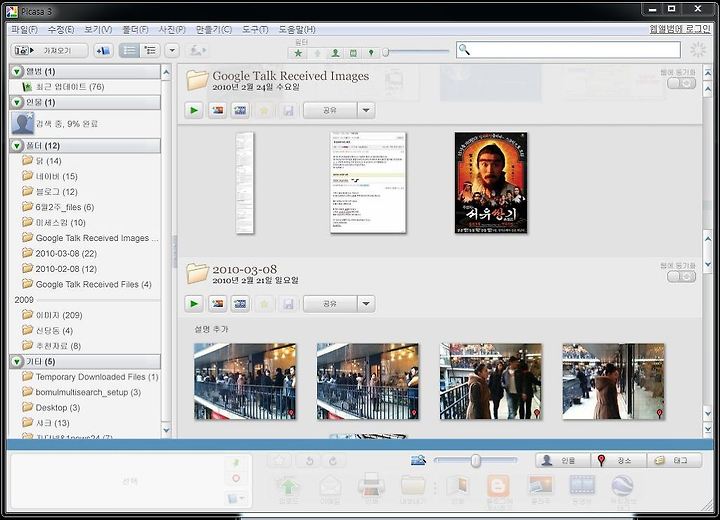720x520 pixels.
Task: Click the email envelope icon in bottom tray
Action: point(329,486)
